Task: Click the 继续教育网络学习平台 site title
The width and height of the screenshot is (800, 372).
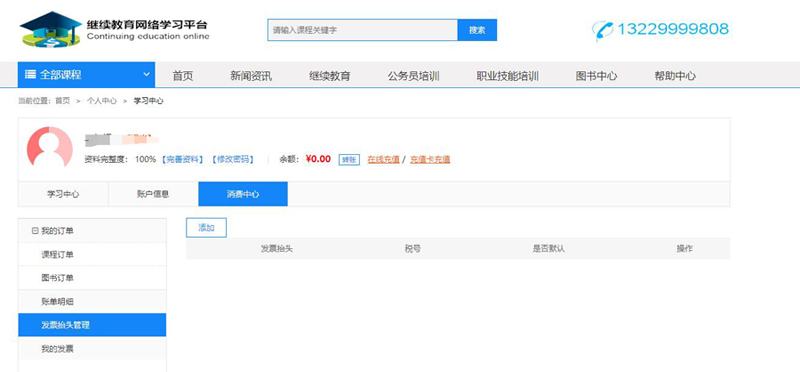Action: [x=147, y=24]
